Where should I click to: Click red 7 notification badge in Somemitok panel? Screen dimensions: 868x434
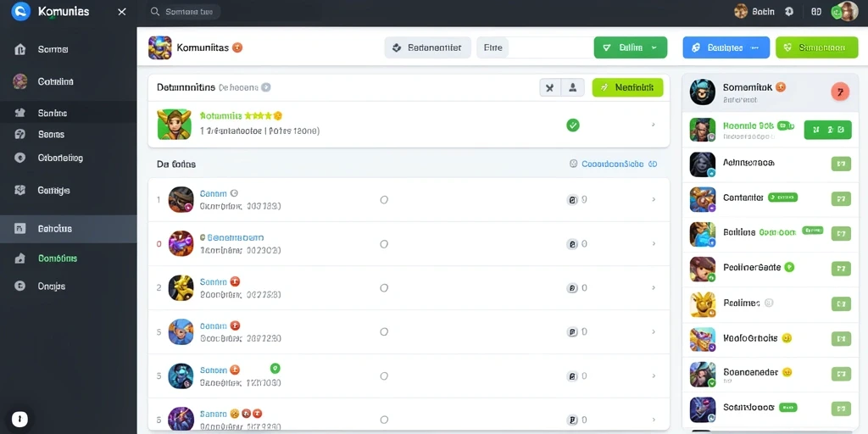pos(840,92)
